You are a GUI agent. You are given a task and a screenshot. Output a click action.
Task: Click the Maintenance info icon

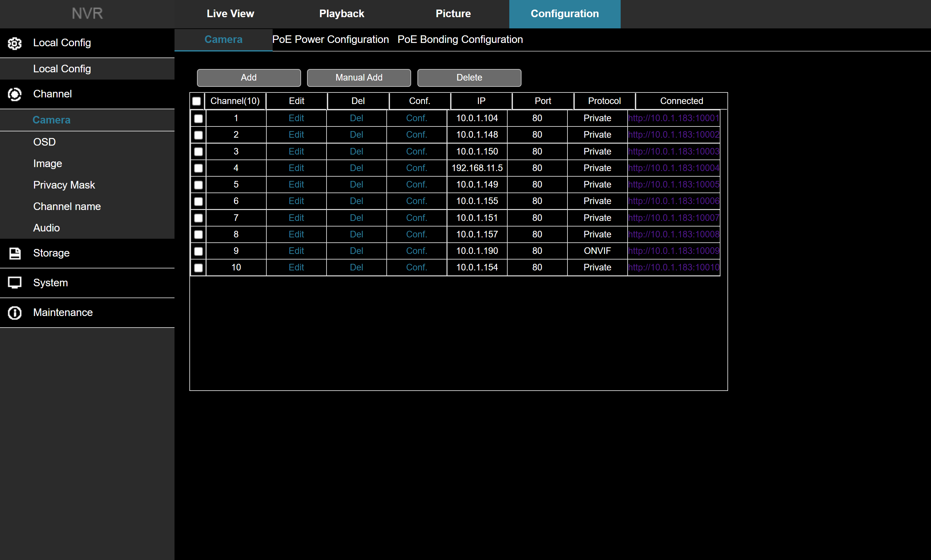pyautogui.click(x=15, y=313)
